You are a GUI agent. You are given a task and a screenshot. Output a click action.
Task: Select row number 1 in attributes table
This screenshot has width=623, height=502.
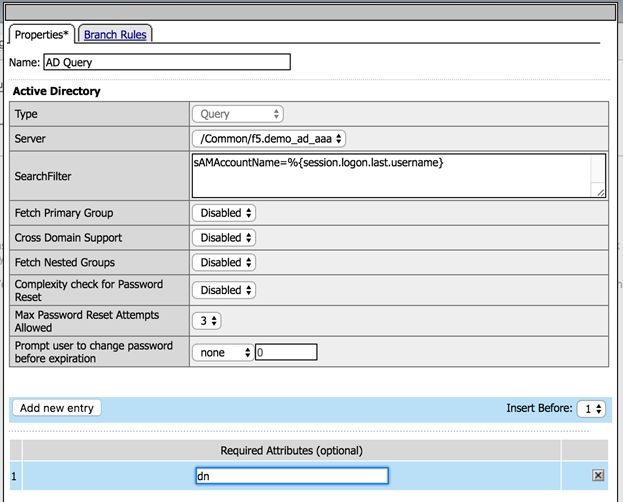[x=15, y=476]
